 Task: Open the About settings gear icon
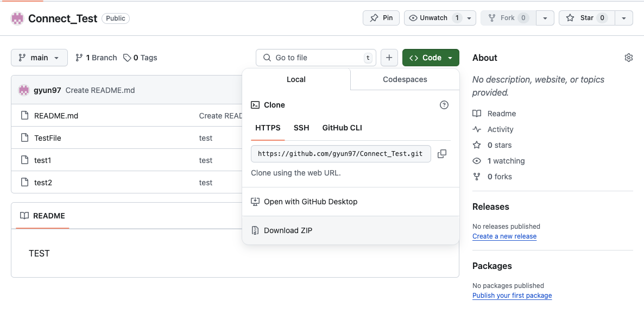click(x=628, y=58)
